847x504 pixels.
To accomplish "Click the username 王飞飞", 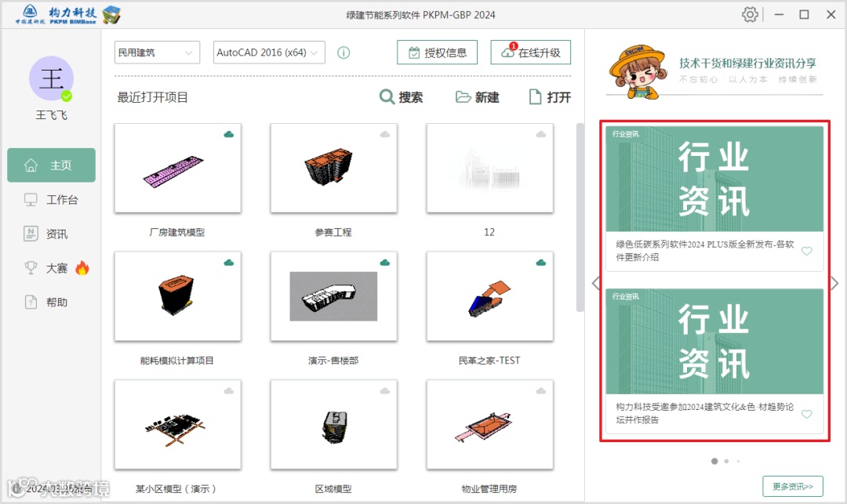I will point(51,115).
